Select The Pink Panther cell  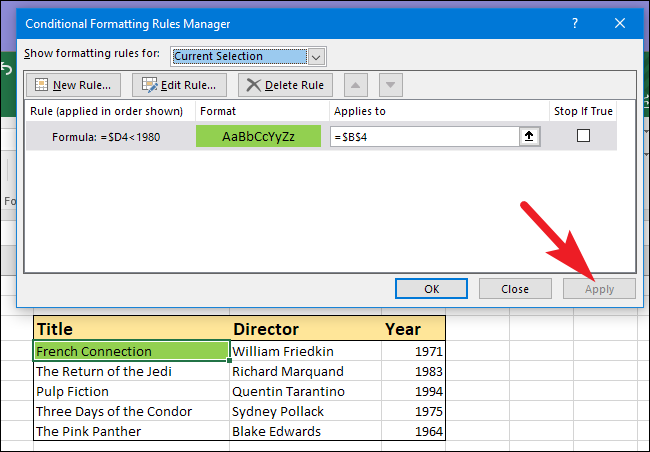click(131, 431)
